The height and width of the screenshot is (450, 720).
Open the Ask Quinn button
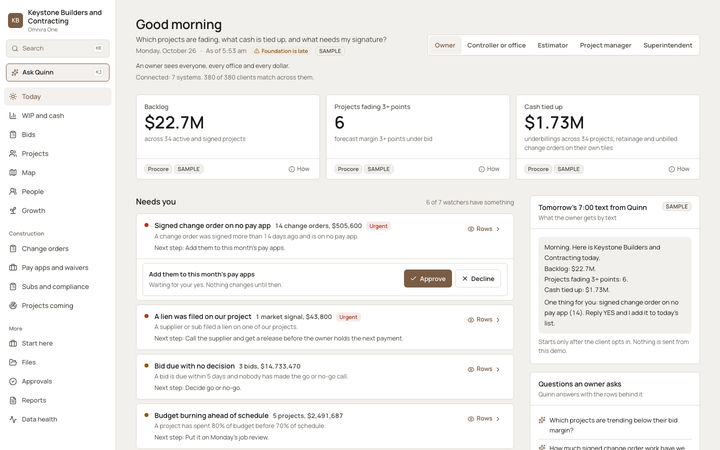[x=58, y=72]
